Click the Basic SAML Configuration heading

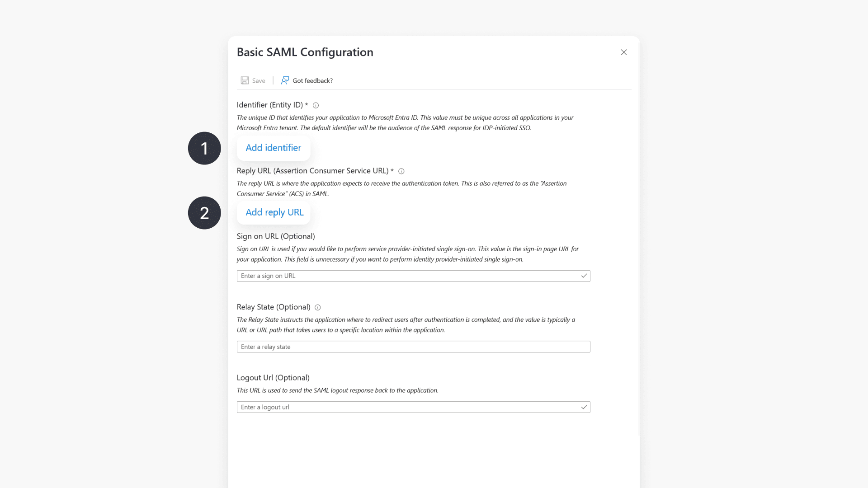tap(305, 52)
